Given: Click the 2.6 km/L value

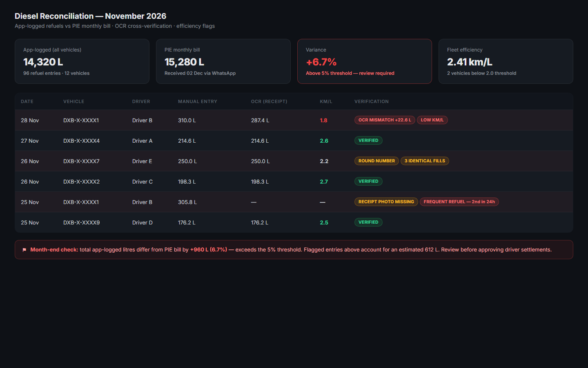Looking at the screenshot, I should [x=324, y=141].
